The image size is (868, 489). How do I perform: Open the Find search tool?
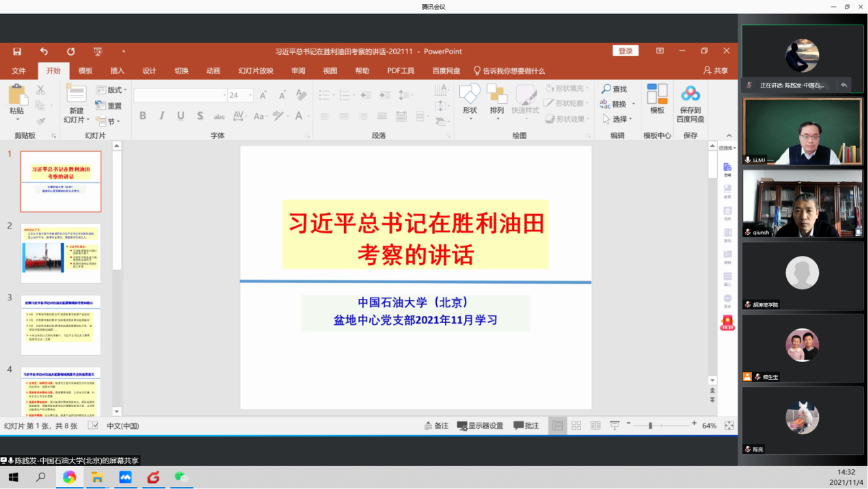tap(614, 89)
